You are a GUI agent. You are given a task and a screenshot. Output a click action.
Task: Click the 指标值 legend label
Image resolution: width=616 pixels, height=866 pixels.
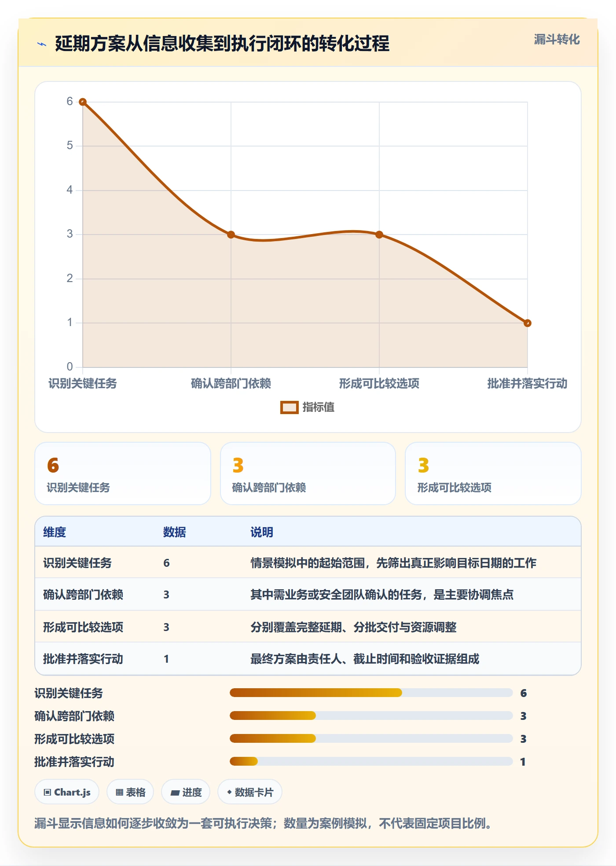[319, 407]
